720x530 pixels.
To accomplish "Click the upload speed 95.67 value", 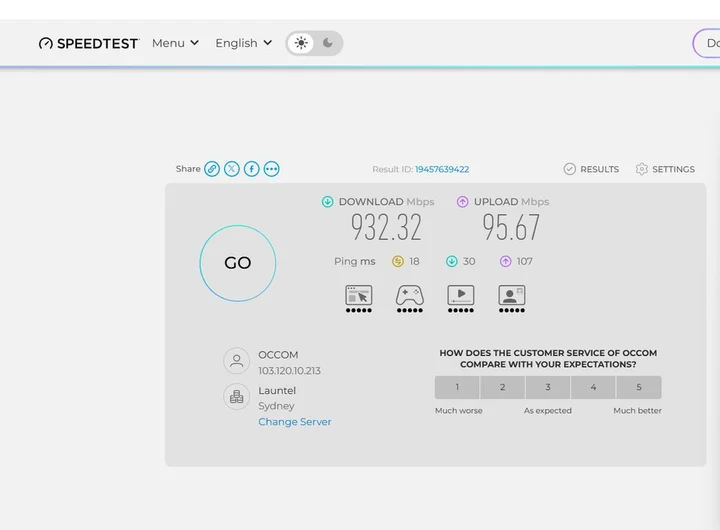I will pyautogui.click(x=511, y=227).
